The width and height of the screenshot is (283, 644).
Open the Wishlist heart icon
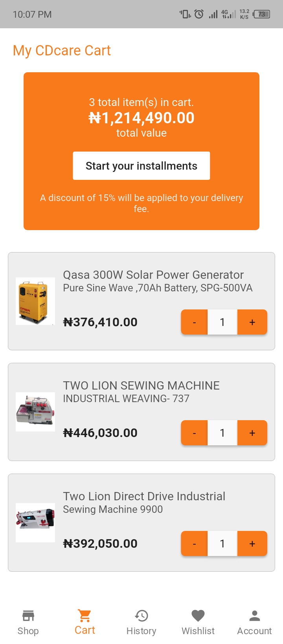pos(198,616)
